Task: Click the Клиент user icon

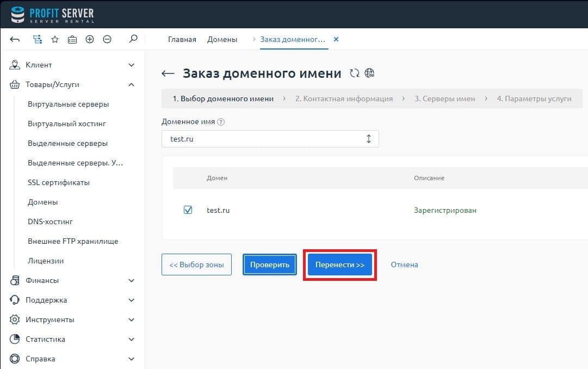Action: pos(14,65)
